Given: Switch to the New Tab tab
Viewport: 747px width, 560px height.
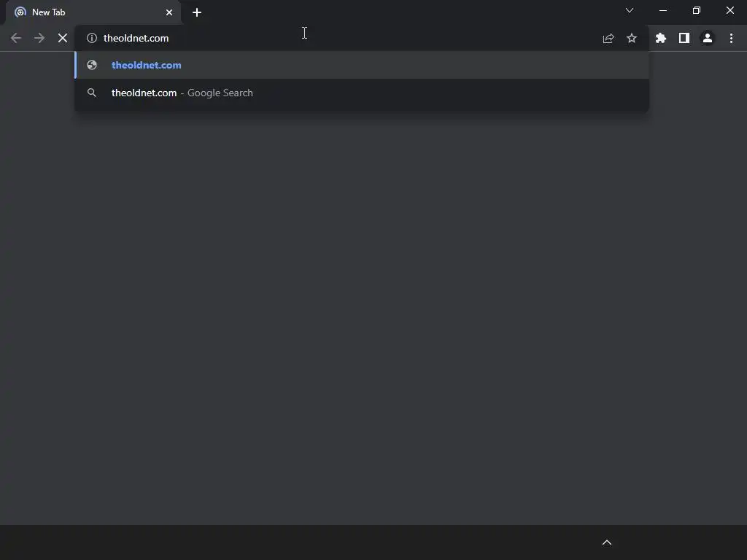Looking at the screenshot, I should (93, 12).
